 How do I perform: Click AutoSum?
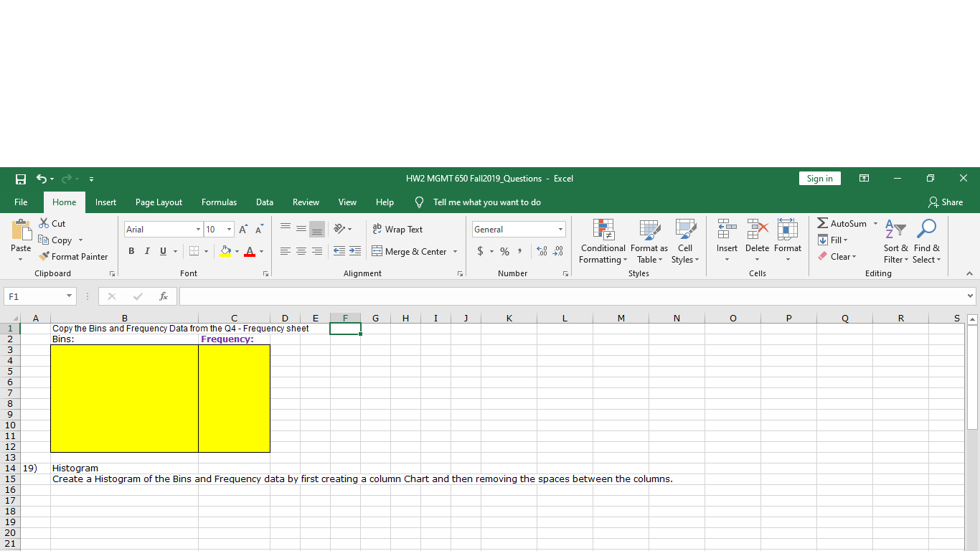(x=842, y=224)
